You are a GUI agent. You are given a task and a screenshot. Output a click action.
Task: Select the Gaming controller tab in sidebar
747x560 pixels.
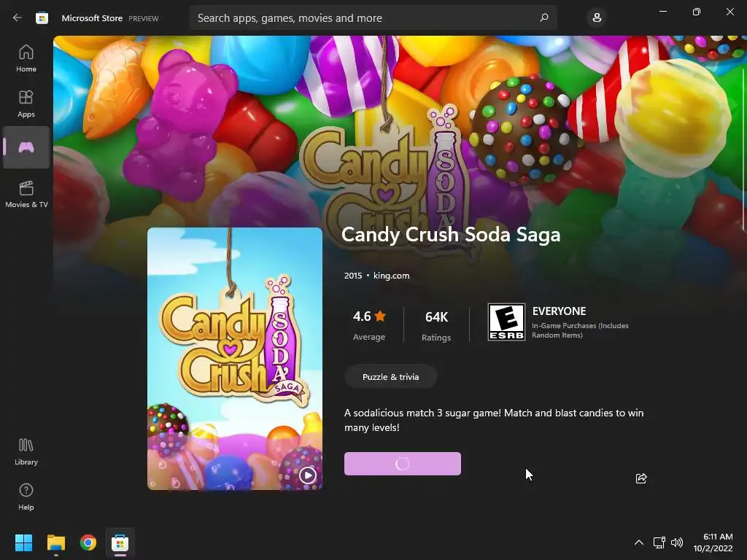click(x=26, y=147)
